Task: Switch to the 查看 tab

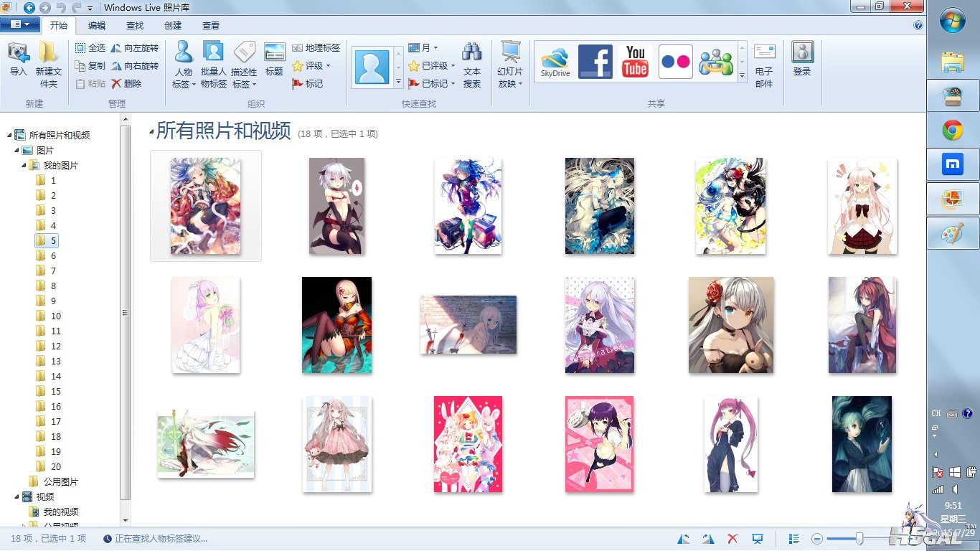Action: pyautogui.click(x=211, y=26)
